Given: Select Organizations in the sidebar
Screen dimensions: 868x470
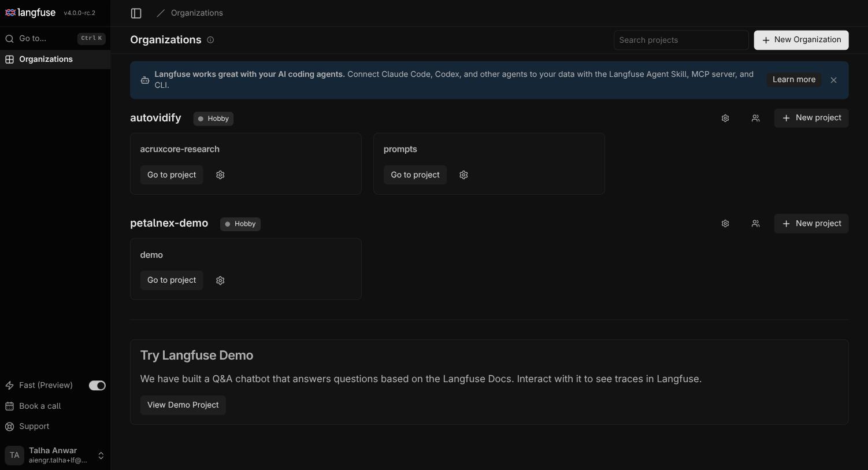Looking at the screenshot, I should [x=55, y=59].
